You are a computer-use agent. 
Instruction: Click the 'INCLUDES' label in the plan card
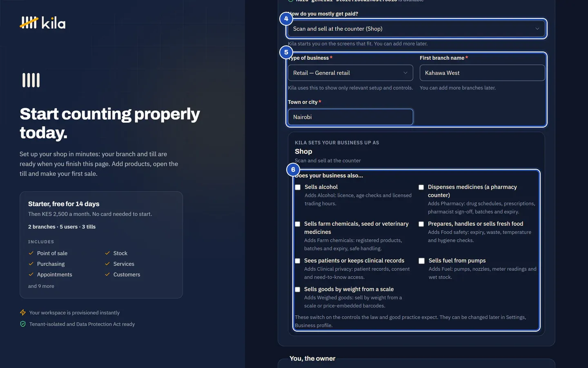click(41, 242)
